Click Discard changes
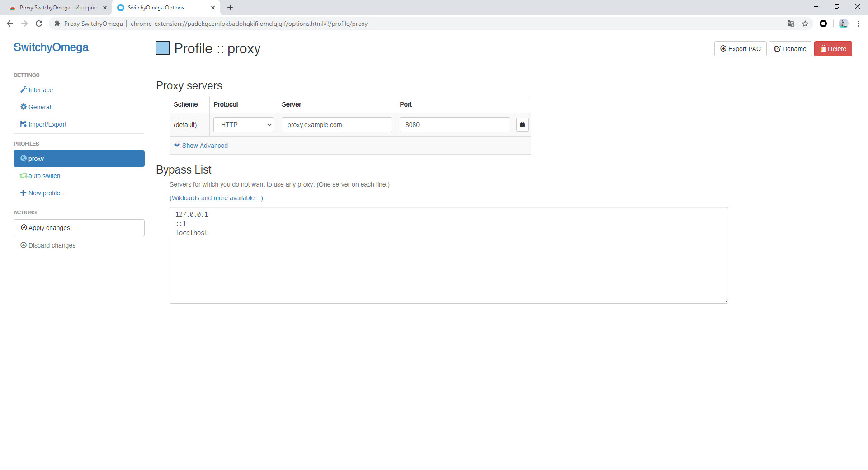Screen dimensions: 868x470 tap(48, 245)
